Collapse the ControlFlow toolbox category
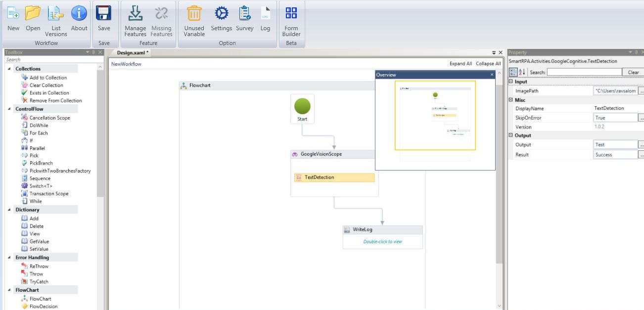This screenshot has width=644, height=310. tap(9, 109)
